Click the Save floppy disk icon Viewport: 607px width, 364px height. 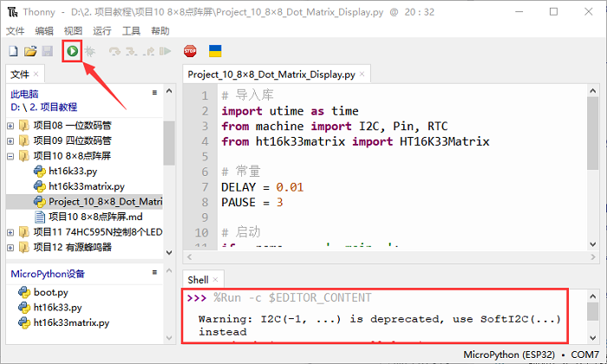(47, 52)
